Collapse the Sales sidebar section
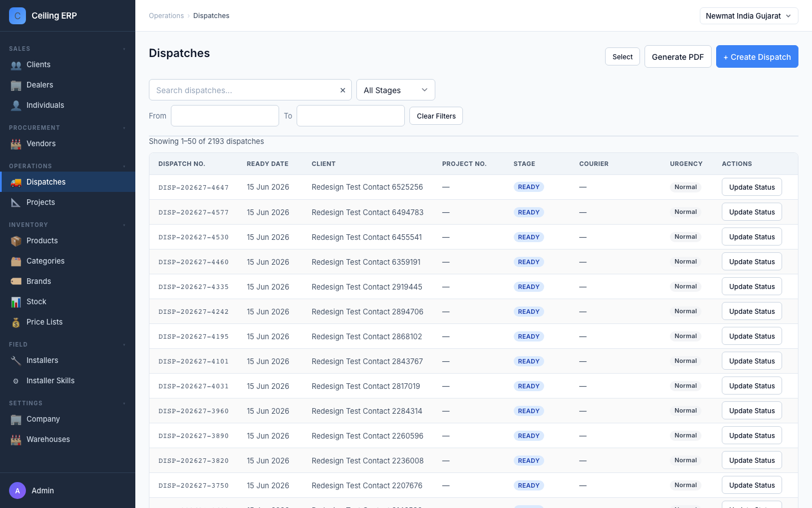 (124, 49)
